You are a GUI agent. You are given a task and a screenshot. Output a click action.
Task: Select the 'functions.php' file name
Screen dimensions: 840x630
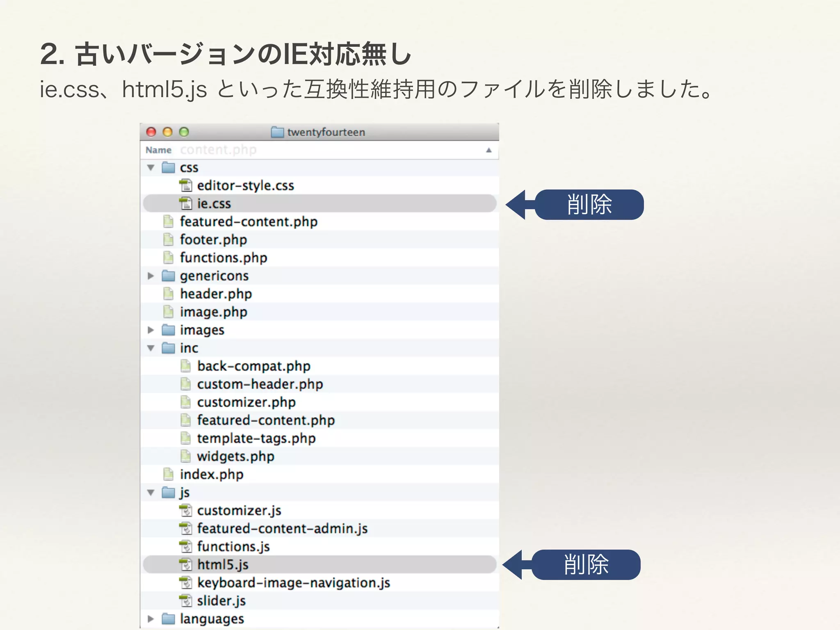point(224,258)
